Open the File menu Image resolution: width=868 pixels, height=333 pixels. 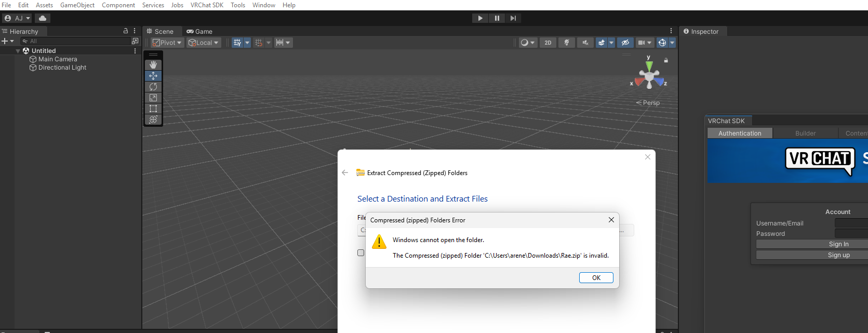coord(6,5)
